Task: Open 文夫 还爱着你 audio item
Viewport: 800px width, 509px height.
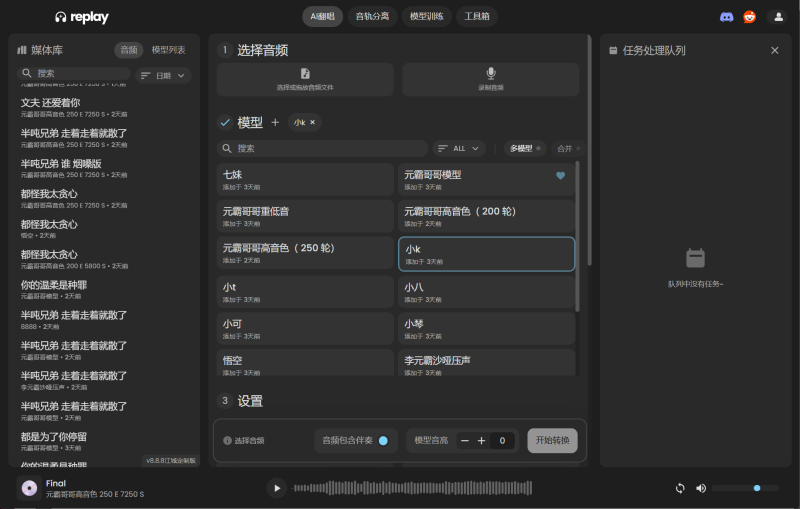Action: coord(74,108)
